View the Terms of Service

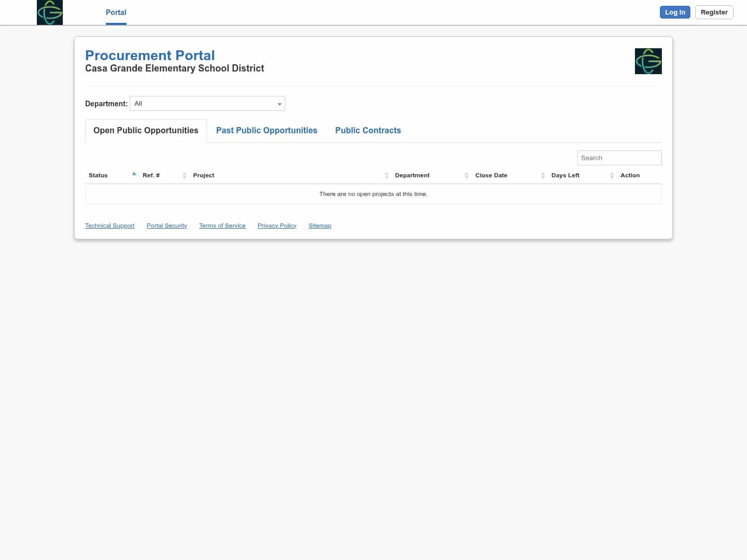pos(222,225)
